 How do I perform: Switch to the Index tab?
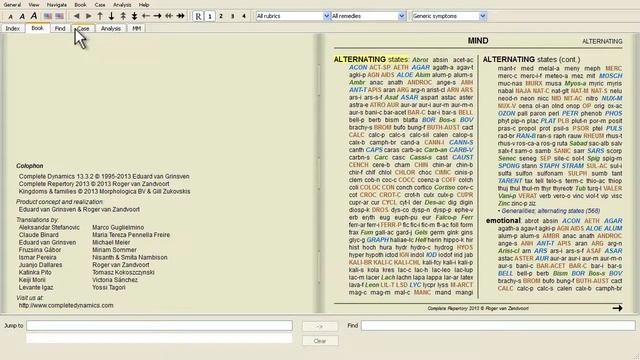13,29
